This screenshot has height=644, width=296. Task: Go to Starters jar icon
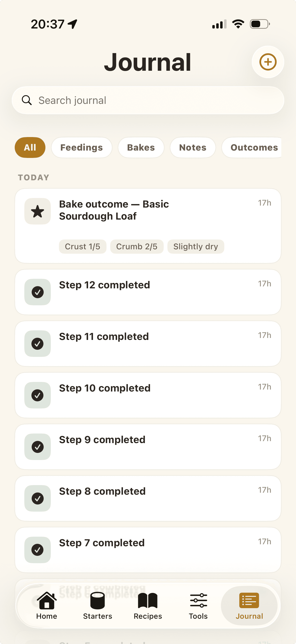click(97, 601)
